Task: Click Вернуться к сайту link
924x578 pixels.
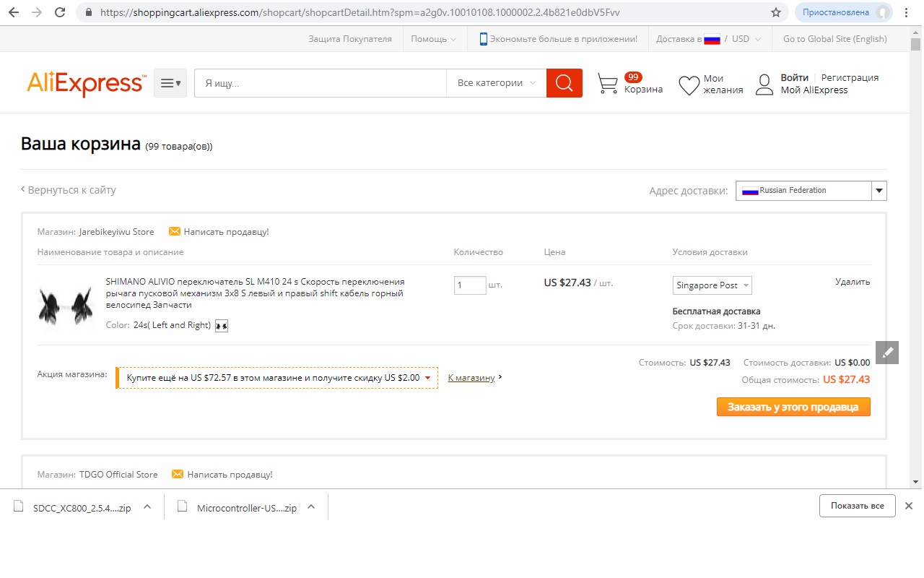Action: pos(69,190)
